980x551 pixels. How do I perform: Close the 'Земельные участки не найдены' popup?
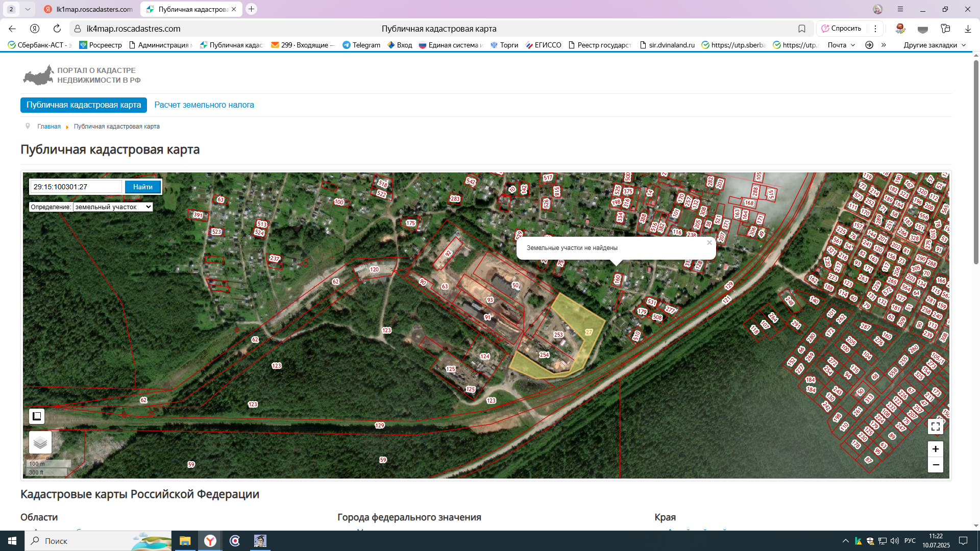[709, 243]
